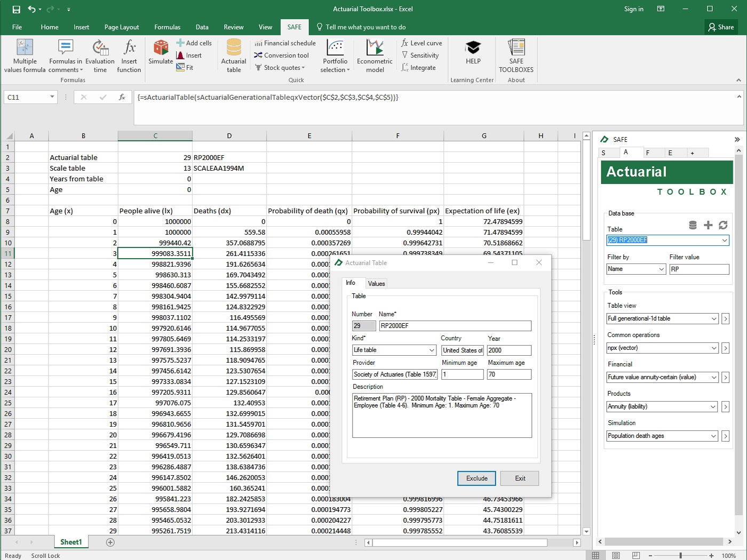
Task: Click the Description text box
Action: click(442, 415)
